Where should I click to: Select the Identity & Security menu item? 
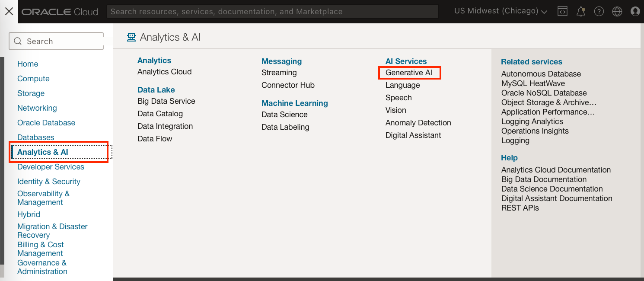[x=49, y=181]
